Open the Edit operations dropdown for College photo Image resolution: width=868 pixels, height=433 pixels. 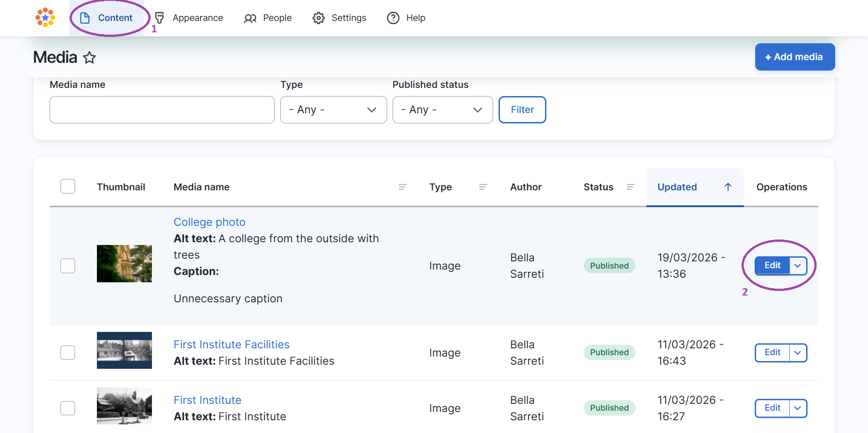[x=797, y=265]
